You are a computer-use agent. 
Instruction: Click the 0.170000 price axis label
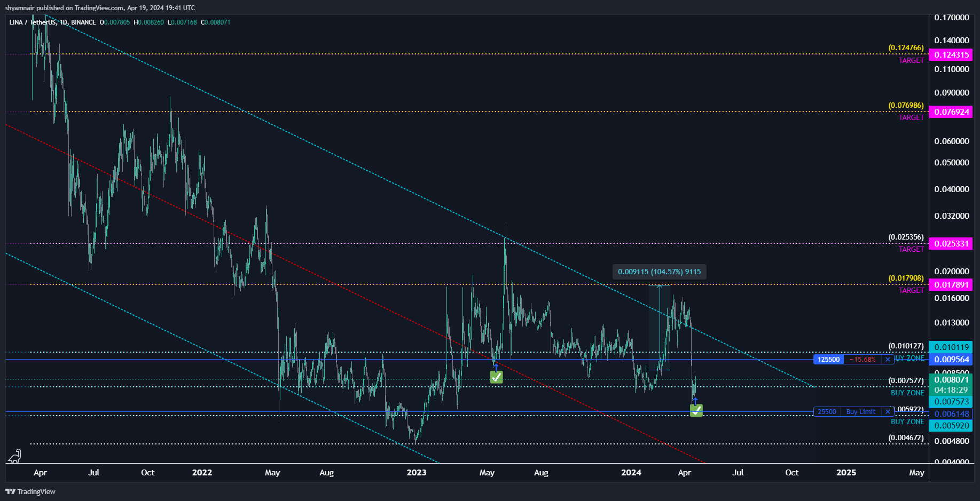pos(952,18)
